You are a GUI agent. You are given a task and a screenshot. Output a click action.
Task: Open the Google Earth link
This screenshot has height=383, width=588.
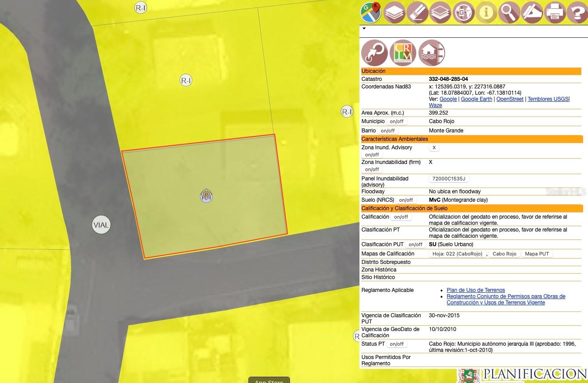point(476,99)
